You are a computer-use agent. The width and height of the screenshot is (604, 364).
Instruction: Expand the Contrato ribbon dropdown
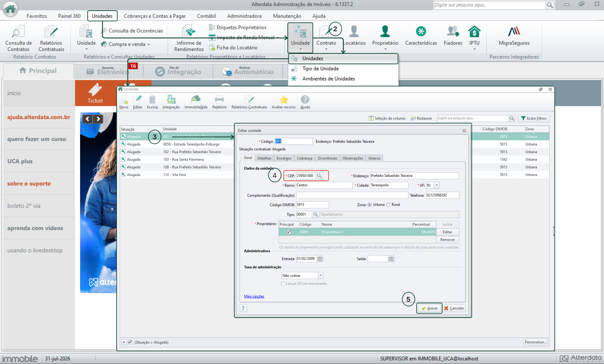326,49
